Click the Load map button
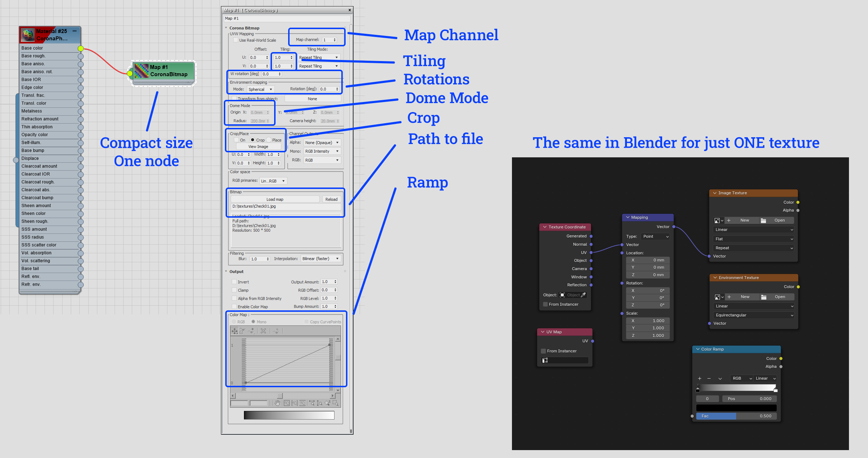Screen dimensions: 868x458 pyautogui.click(x=275, y=199)
